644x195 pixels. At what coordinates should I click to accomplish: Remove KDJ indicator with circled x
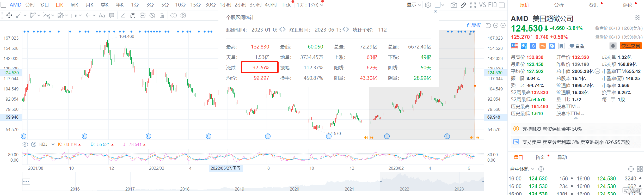pyautogui.click(x=34, y=144)
